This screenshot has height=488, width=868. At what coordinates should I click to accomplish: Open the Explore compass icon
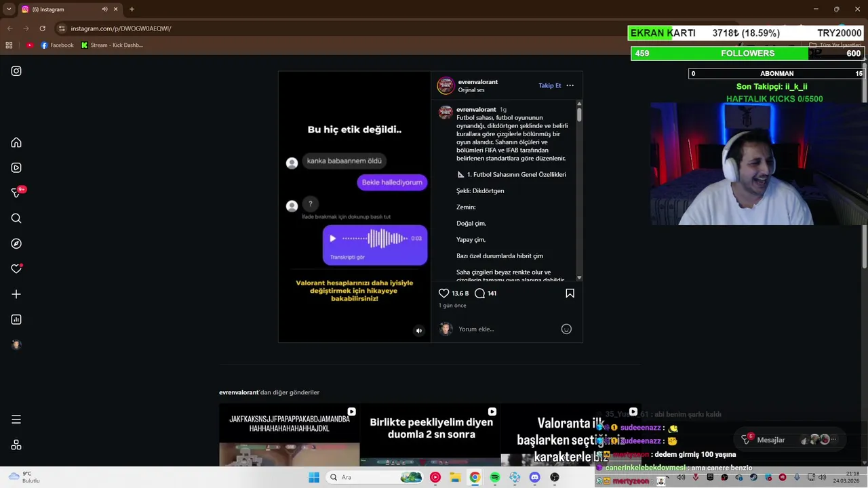pos(16,243)
